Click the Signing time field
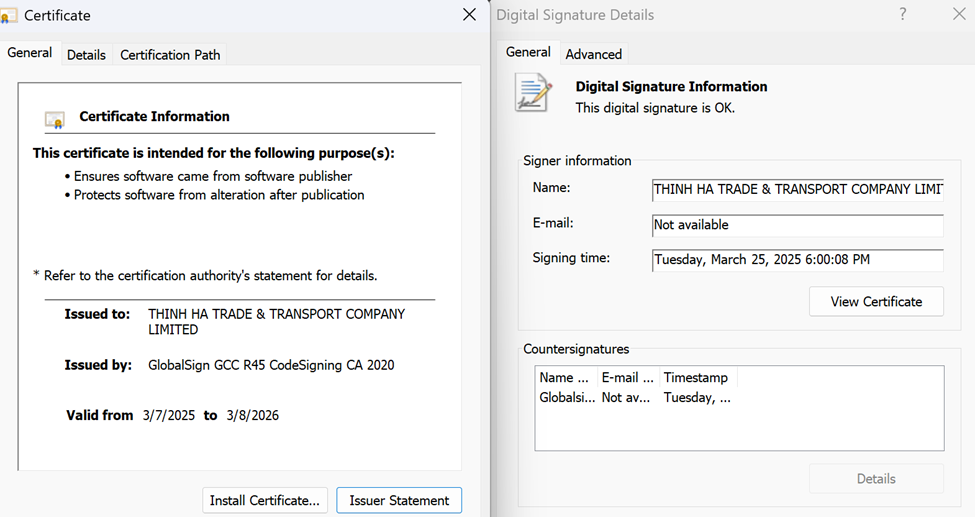The image size is (975, 517). [798, 260]
